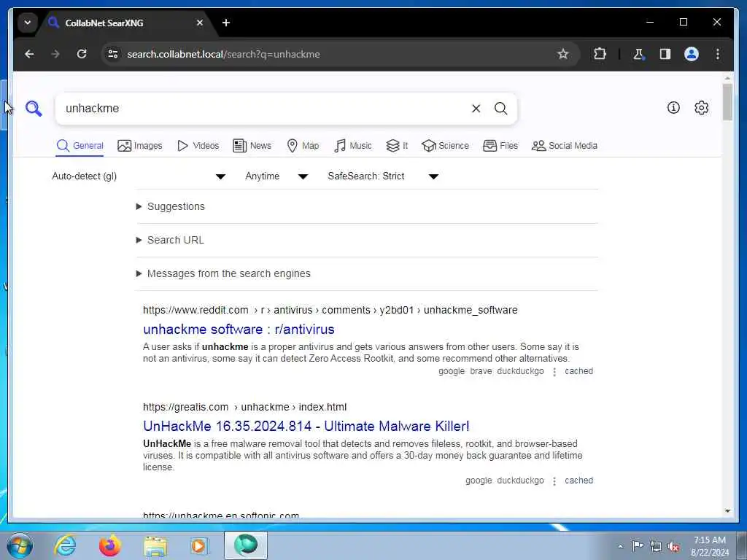747x560 pixels.
Task: Open cached link for reddit result
Action: 578,371
